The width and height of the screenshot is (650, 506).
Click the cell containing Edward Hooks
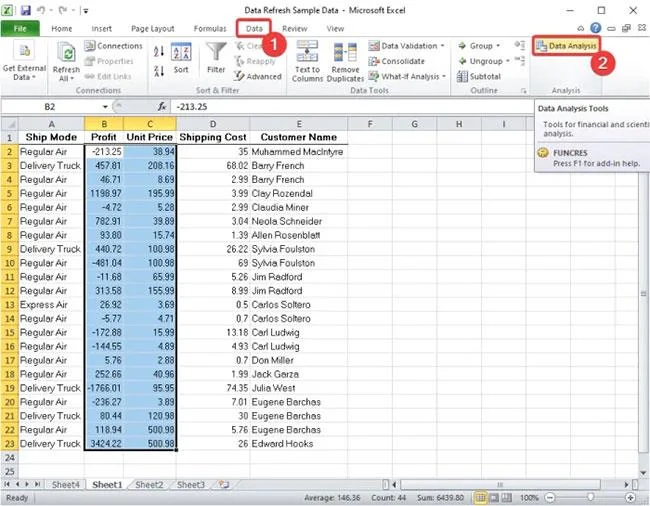pyautogui.click(x=298, y=444)
